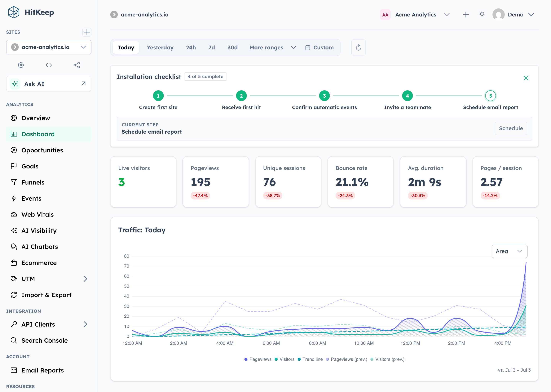This screenshot has width=551, height=392.
Task: Click the Live visitors card
Action: click(143, 182)
